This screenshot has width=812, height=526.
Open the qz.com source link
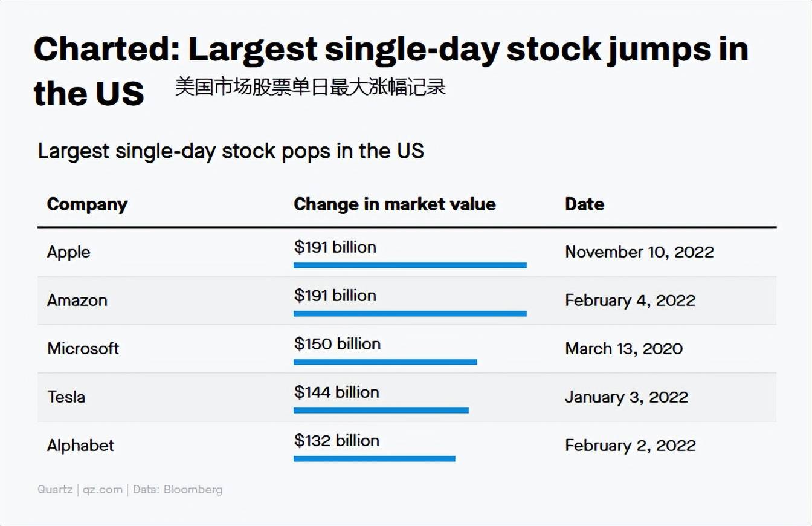102,490
